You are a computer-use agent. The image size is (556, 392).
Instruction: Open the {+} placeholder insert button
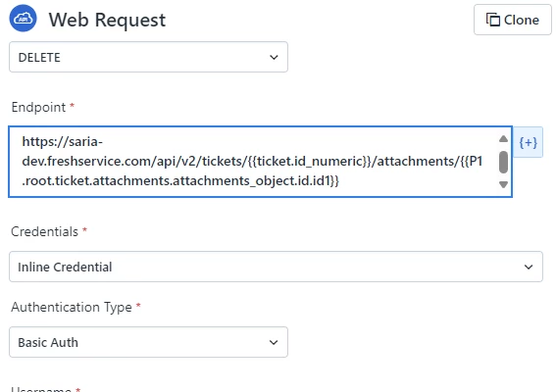(x=528, y=142)
